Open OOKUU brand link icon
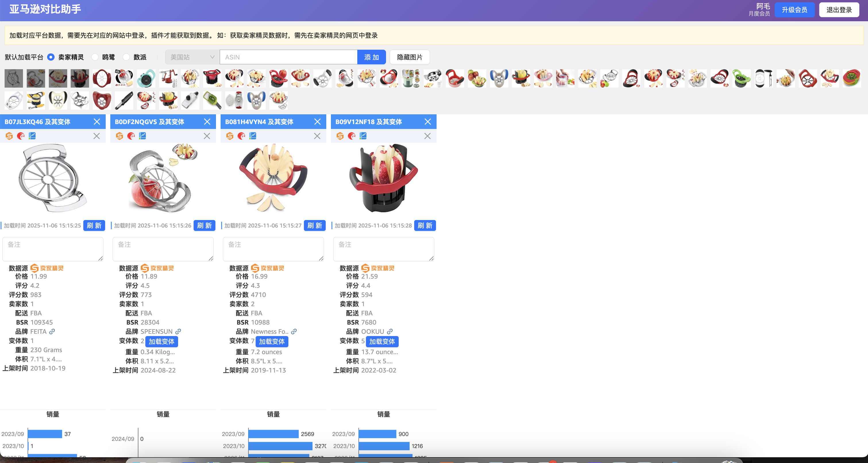The height and width of the screenshot is (463, 868). pos(390,331)
